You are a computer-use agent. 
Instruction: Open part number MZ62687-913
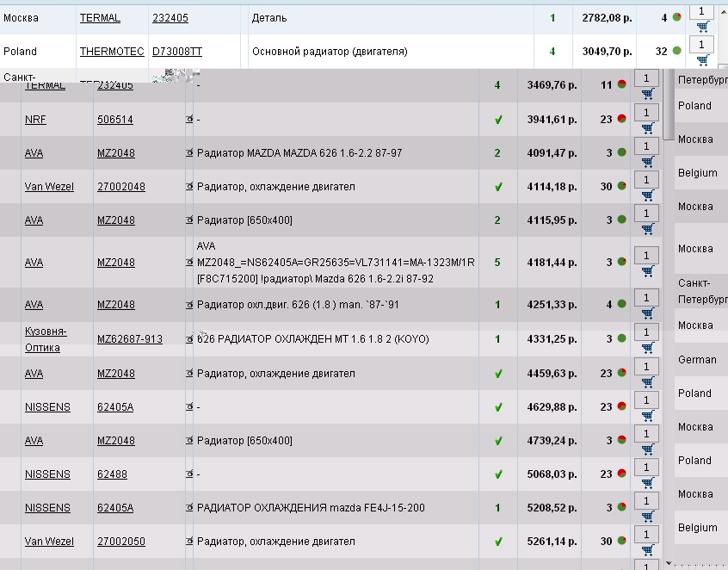point(130,339)
